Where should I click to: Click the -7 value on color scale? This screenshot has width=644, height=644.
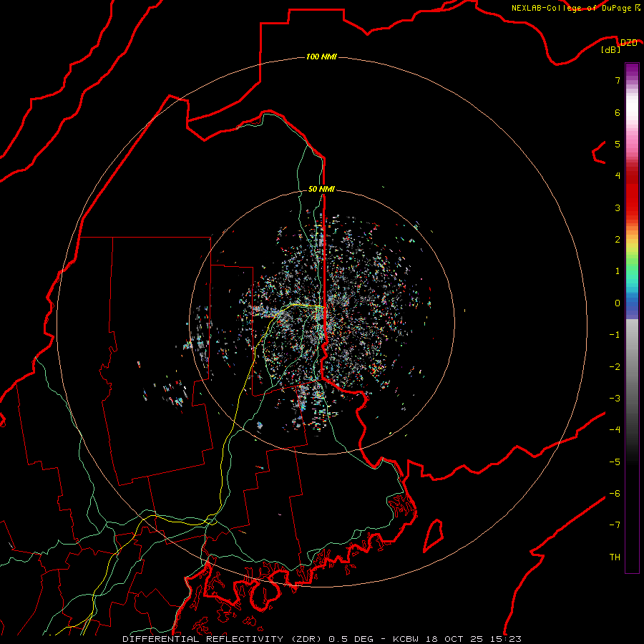(615, 525)
